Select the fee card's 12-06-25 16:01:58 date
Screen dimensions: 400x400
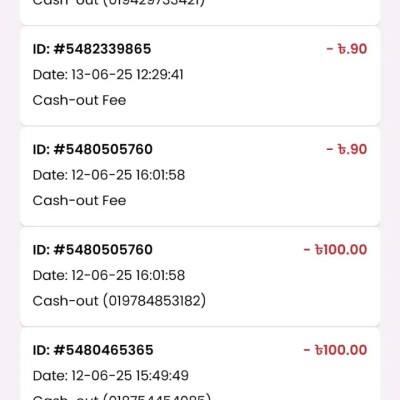(x=109, y=175)
